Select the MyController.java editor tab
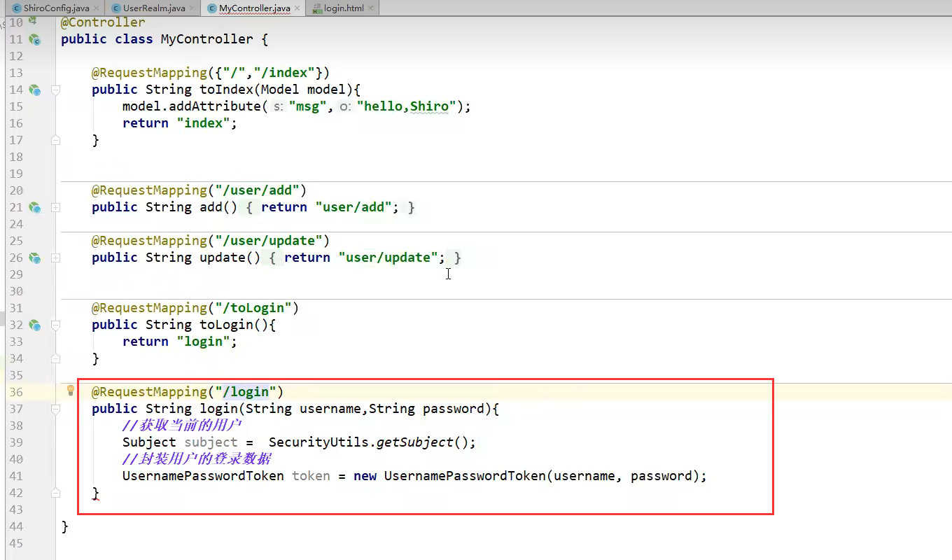 (x=253, y=8)
